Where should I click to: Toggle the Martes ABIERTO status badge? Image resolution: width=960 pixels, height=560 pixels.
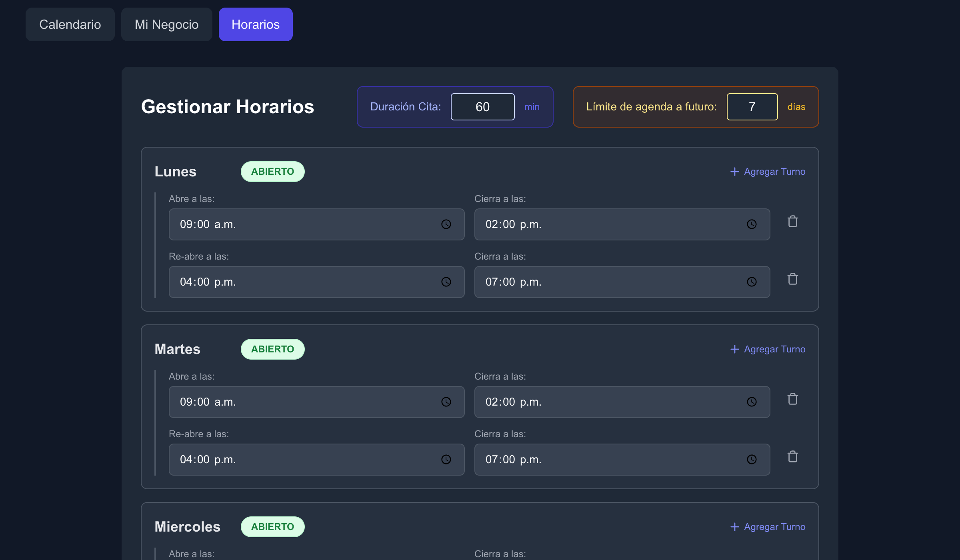pyautogui.click(x=272, y=349)
